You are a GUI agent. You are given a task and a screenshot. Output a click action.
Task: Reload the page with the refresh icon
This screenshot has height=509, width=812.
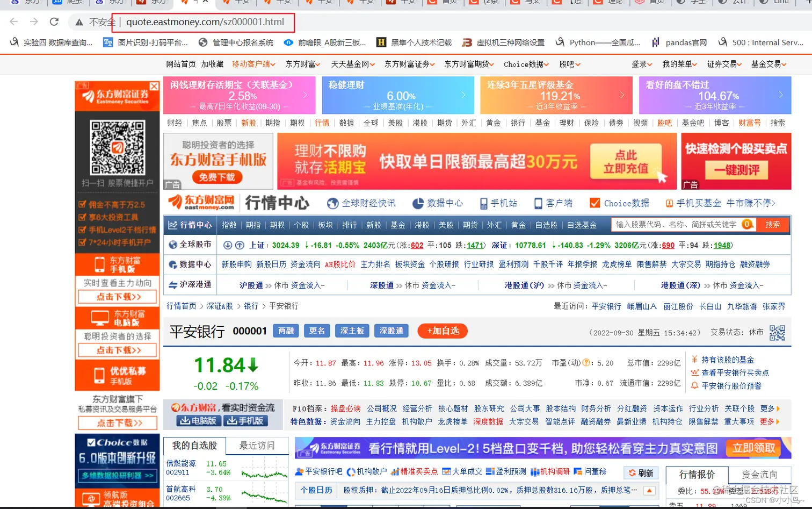pyautogui.click(x=54, y=22)
